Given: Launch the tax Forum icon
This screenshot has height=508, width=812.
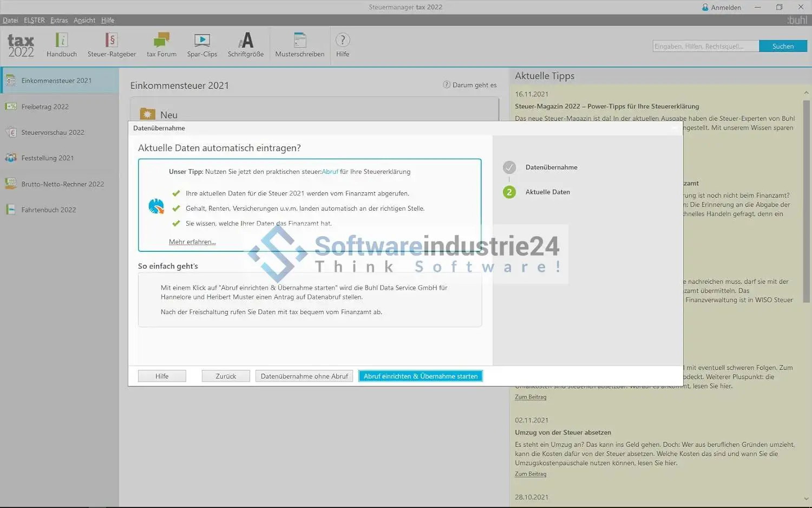Looking at the screenshot, I should (x=161, y=41).
